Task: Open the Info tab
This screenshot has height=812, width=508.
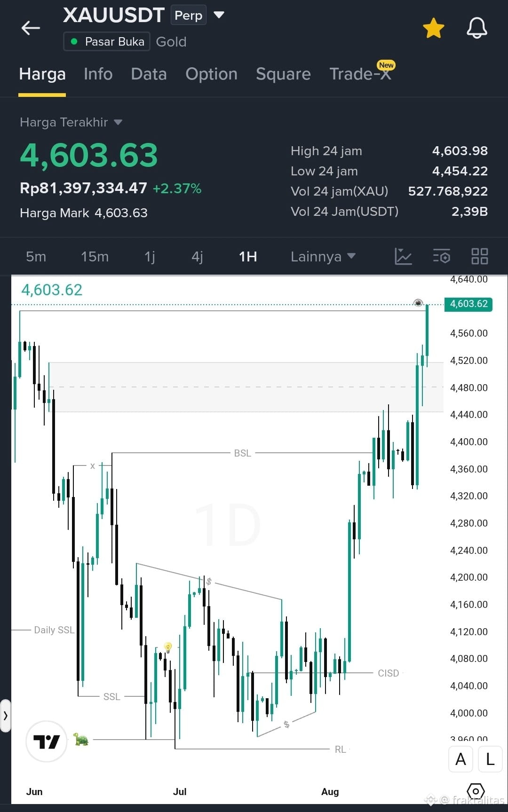Action: (98, 74)
